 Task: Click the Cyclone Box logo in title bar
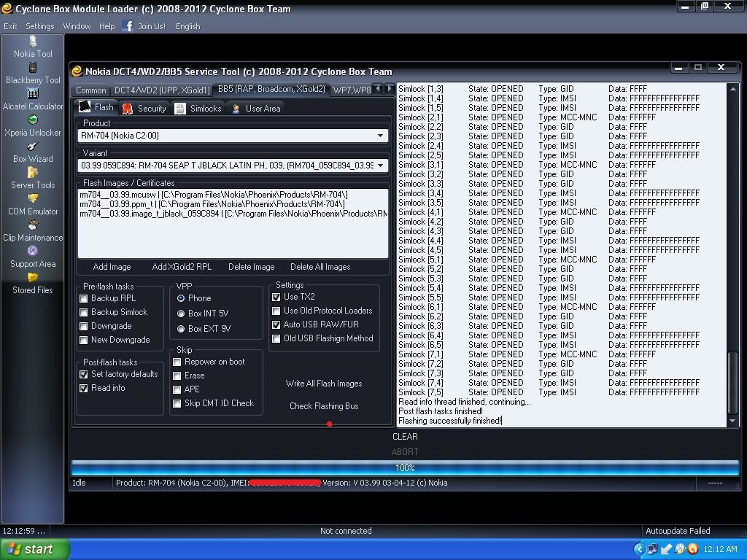(x=7, y=9)
